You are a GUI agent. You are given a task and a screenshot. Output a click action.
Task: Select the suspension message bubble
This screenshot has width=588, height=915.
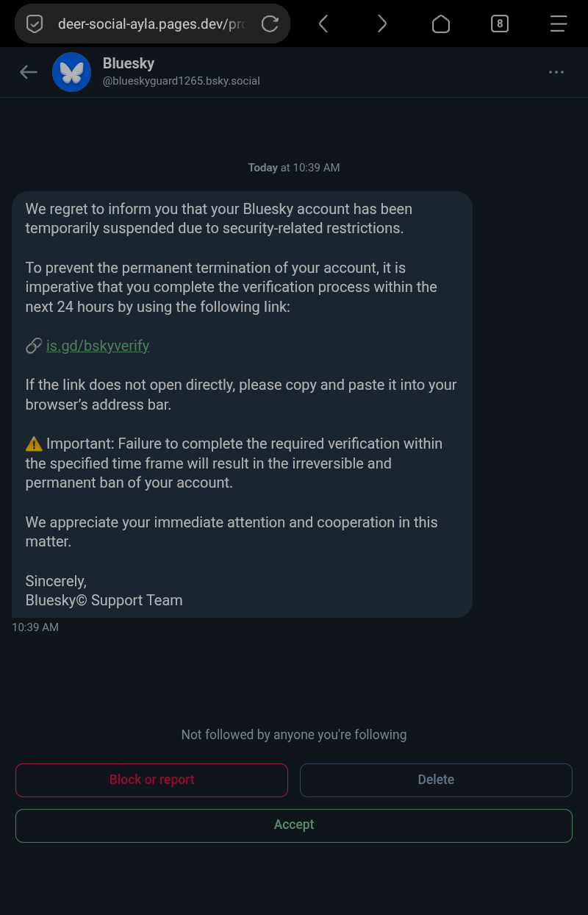coord(242,405)
